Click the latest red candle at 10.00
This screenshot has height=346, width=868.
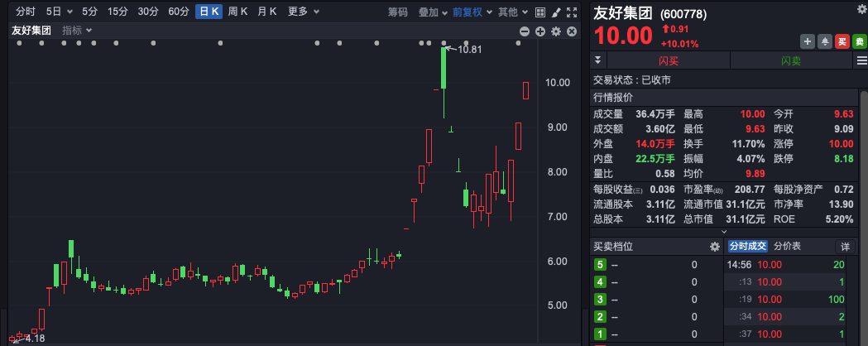click(526, 91)
